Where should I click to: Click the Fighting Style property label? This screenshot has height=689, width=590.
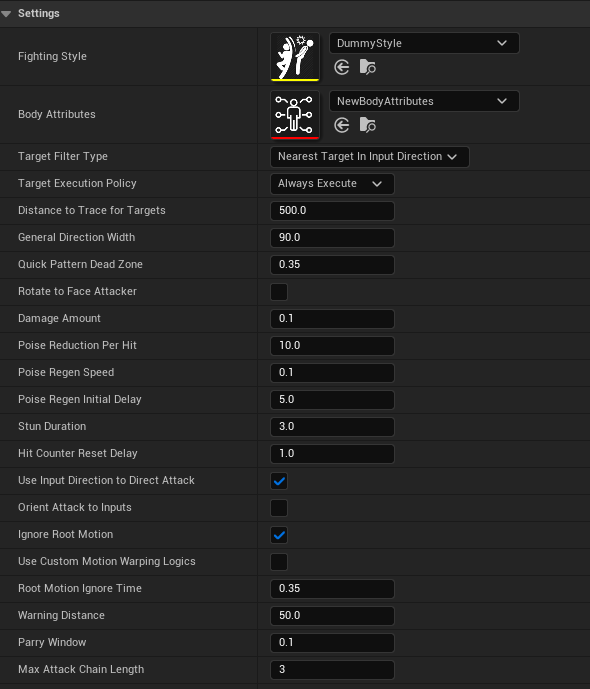[52, 57]
